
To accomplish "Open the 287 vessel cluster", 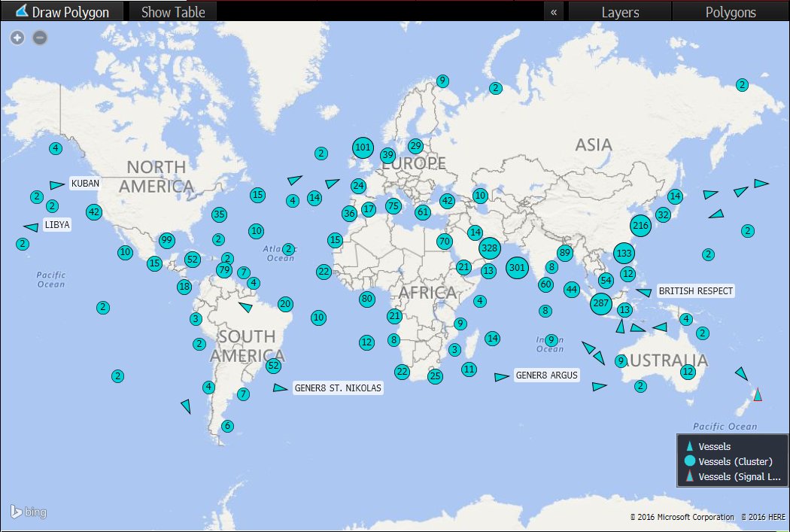I will [601, 303].
